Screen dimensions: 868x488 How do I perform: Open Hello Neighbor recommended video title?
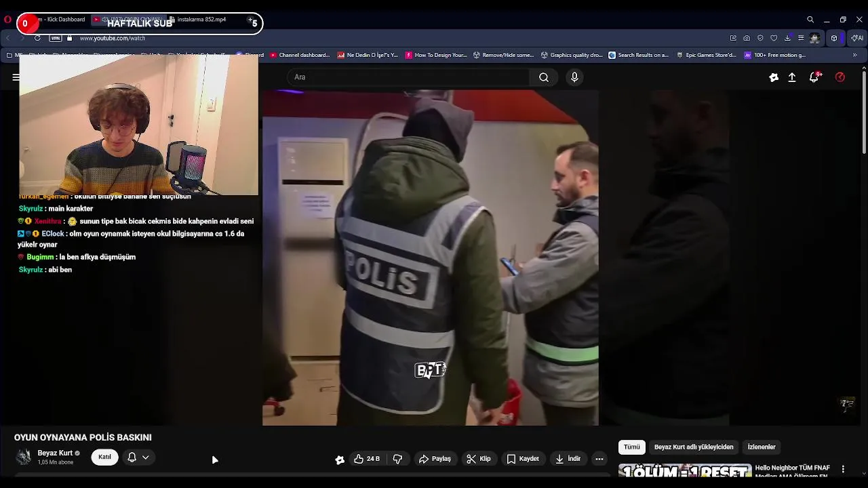[x=793, y=470]
